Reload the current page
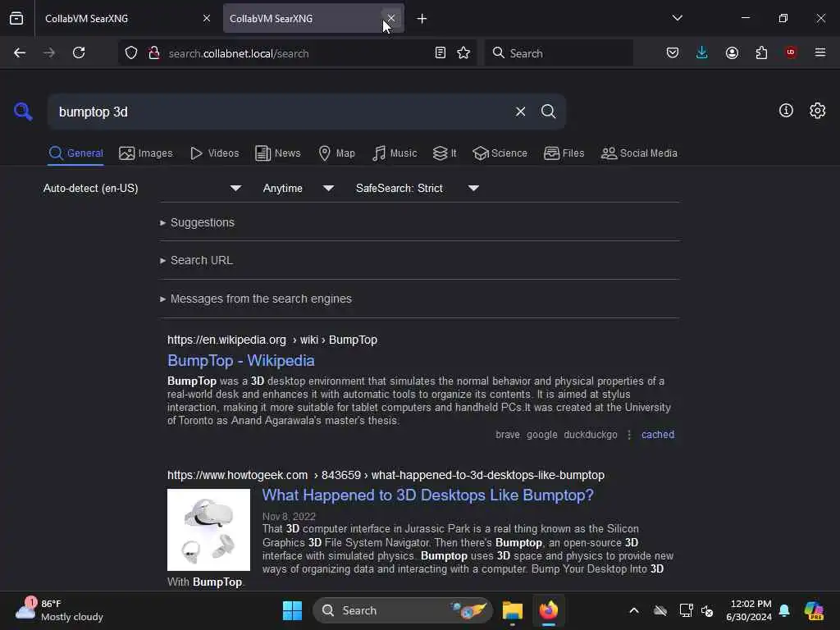840x630 pixels. (79, 52)
